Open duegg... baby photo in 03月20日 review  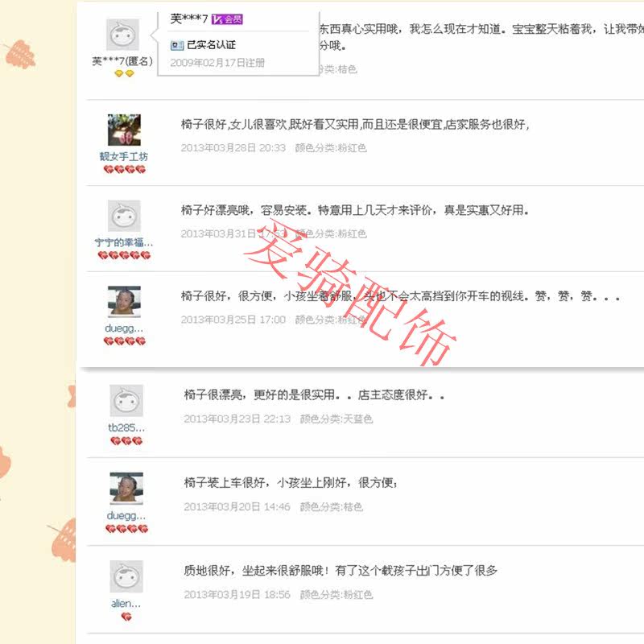pos(126,488)
